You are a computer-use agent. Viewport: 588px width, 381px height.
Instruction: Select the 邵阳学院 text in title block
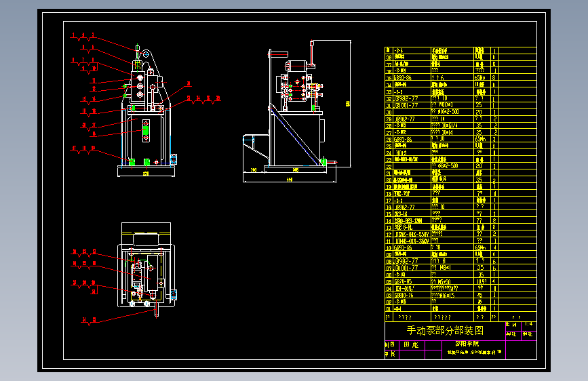(x=467, y=344)
